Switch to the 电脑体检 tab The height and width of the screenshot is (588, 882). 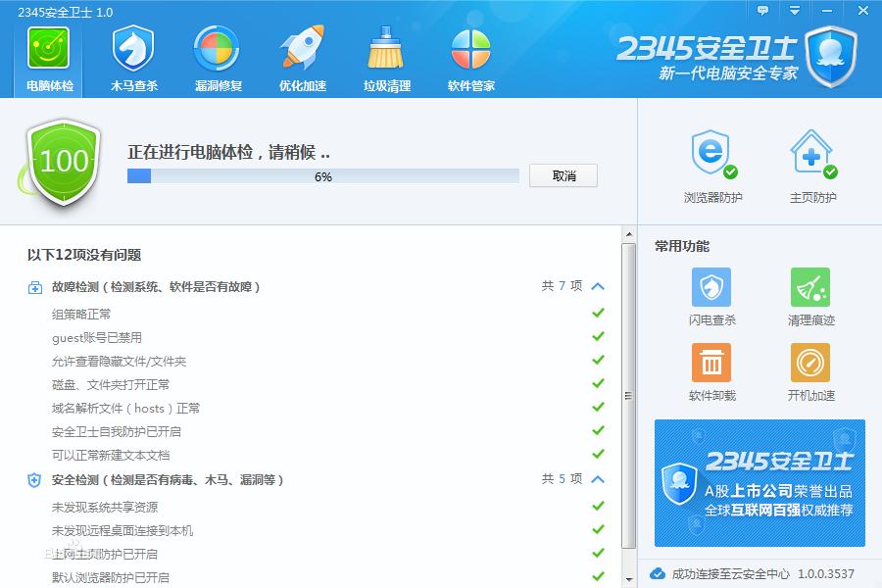pyautogui.click(x=47, y=56)
